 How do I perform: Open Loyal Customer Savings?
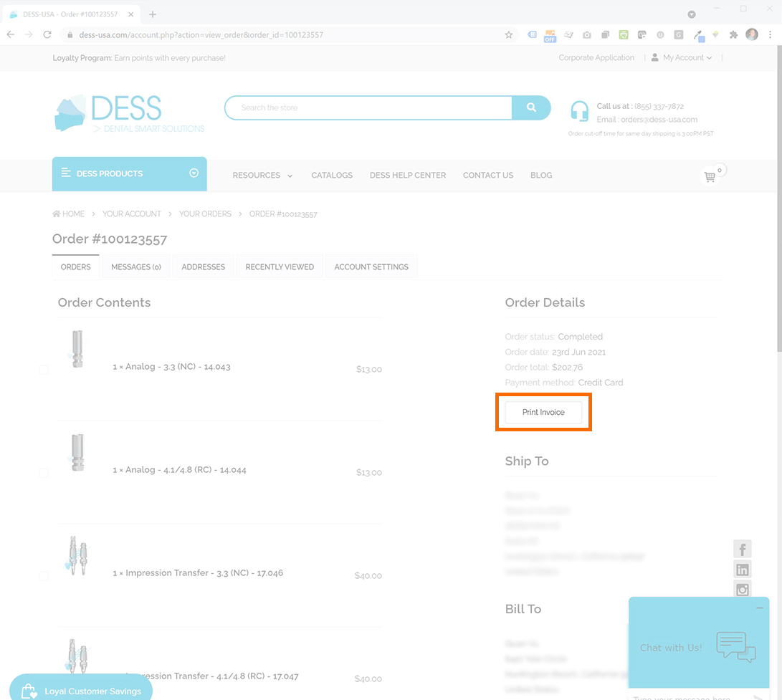tap(81, 688)
